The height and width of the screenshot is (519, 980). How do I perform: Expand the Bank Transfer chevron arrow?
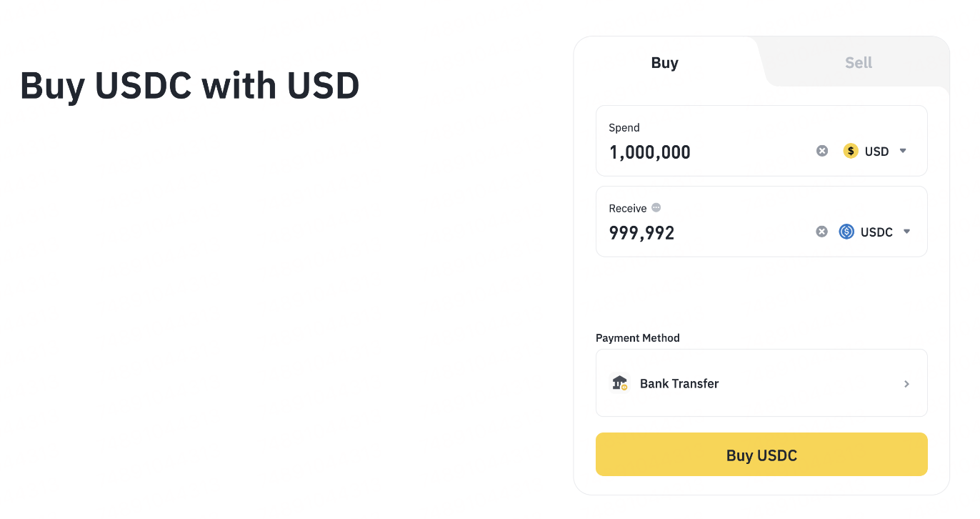[x=906, y=384]
